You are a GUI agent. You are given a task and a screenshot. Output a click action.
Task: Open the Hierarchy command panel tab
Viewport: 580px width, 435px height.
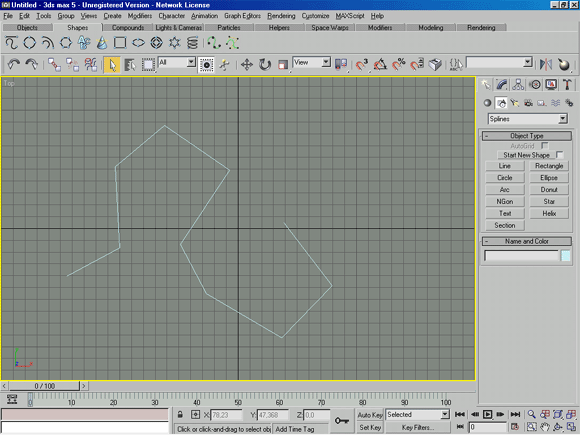click(518, 85)
